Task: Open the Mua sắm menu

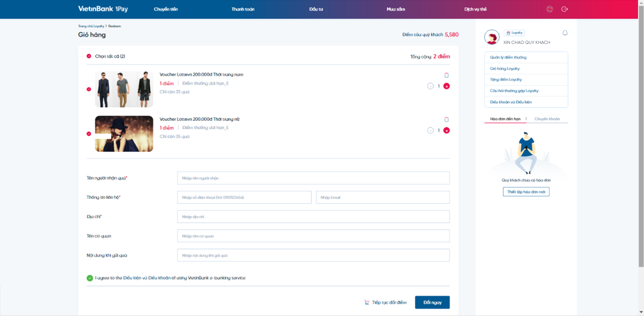Action: (396, 9)
